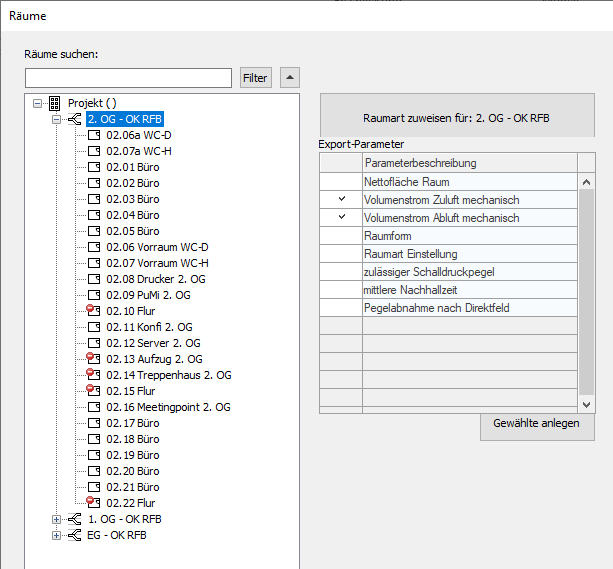
Task: Click scroll-down arrow of Export-Parameter list
Action: point(586,405)
